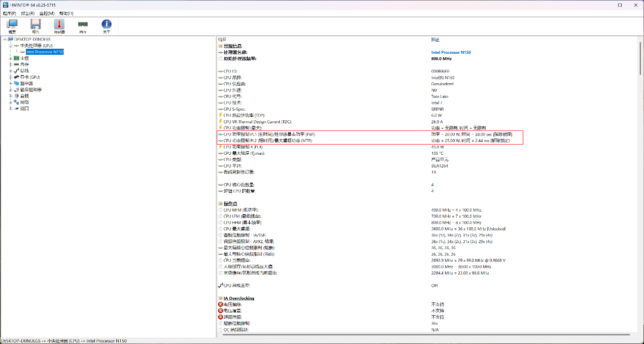Click the 报告 floppy-disk toolbar icon
644x344 pixels.
(36, 25)
